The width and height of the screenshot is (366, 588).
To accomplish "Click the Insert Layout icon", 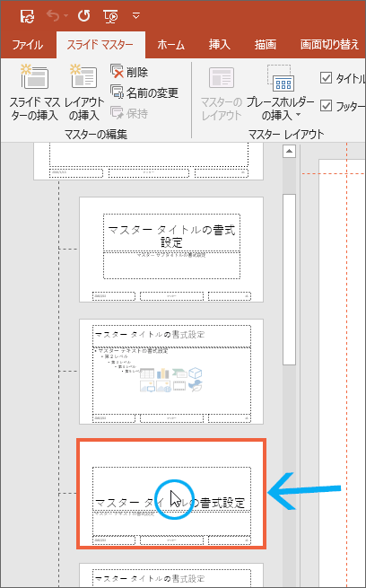I will click(x=83, y=76).
